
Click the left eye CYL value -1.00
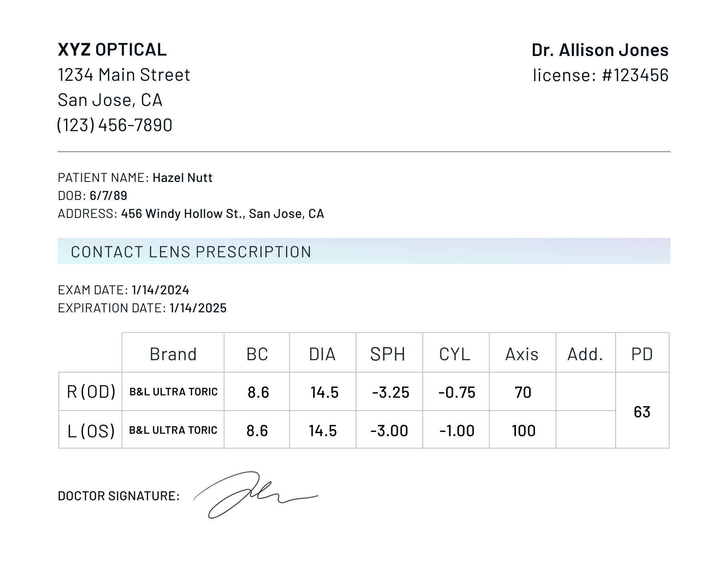(x=457, y=431)
